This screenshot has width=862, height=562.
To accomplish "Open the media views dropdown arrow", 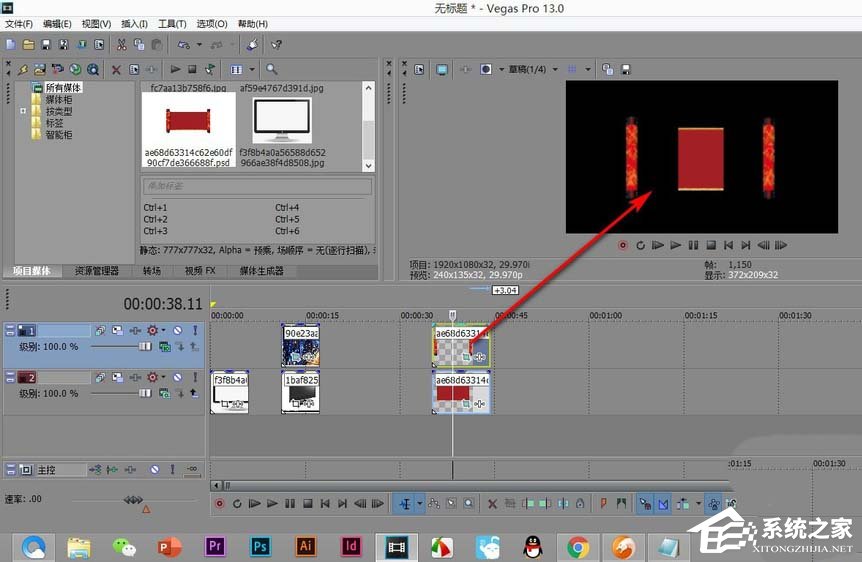I will 250,70.
